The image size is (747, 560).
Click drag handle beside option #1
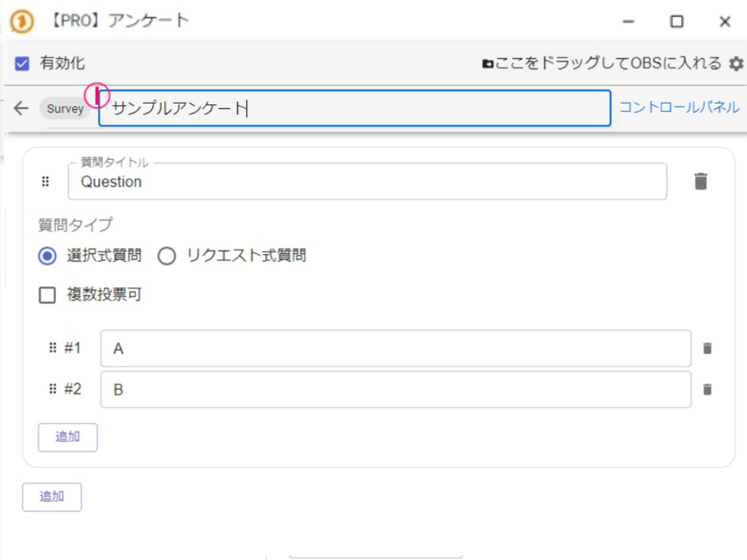(53, 348)
